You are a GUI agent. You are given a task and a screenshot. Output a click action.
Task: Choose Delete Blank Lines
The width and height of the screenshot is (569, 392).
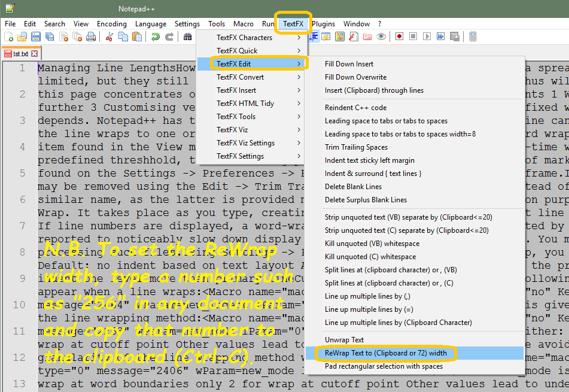click(x=415, y=187)
